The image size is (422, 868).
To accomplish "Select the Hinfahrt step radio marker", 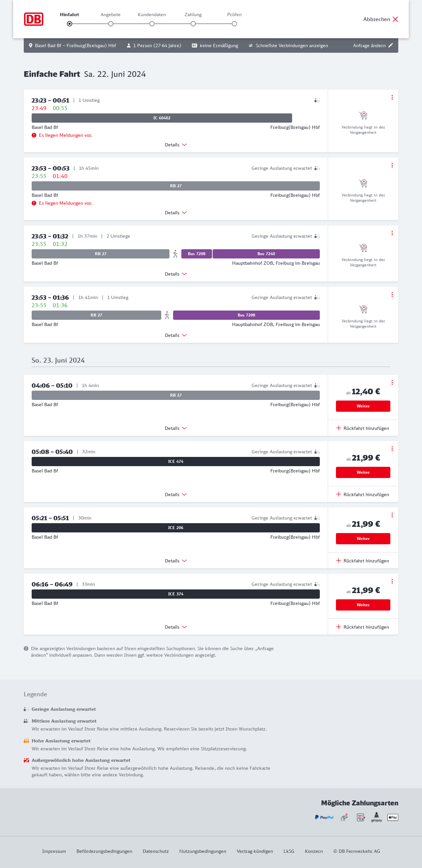I will pyautogui.click(x=70, y=24).
